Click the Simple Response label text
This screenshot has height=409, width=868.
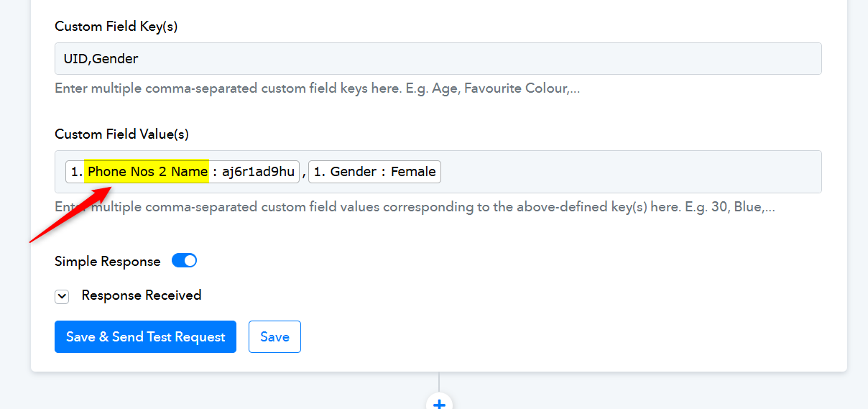click(107, 262)
